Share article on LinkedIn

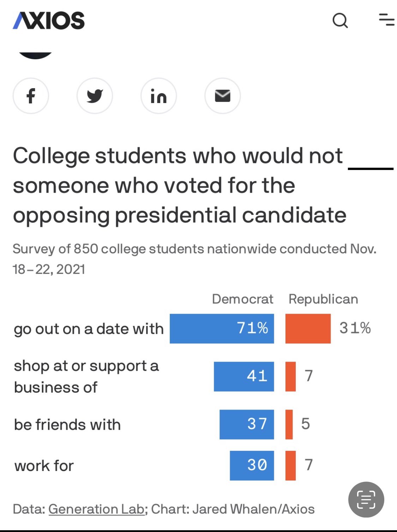tap(159, 96)
